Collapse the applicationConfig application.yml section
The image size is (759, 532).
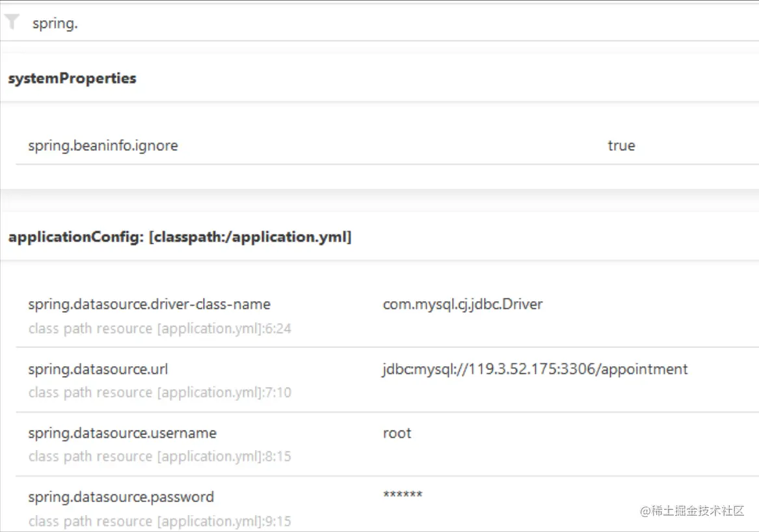coord(180,237)
